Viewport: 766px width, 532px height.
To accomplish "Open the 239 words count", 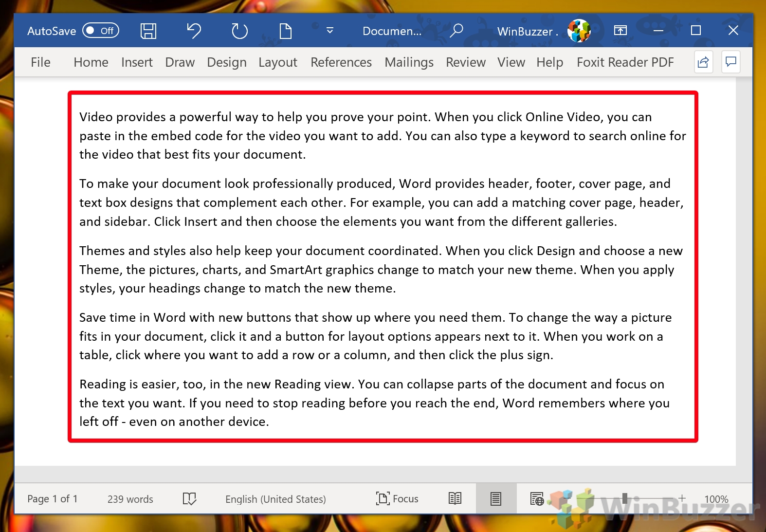I will pos(130,499).
